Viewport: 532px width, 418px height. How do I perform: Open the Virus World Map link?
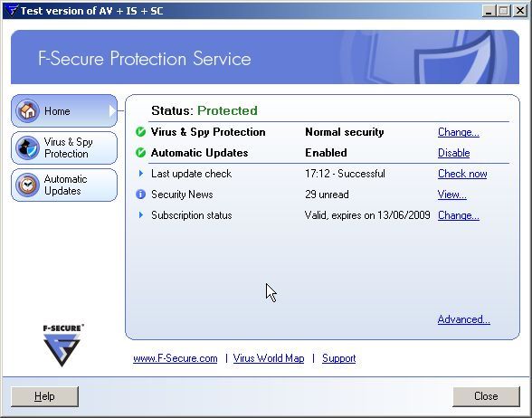[269, 358]
